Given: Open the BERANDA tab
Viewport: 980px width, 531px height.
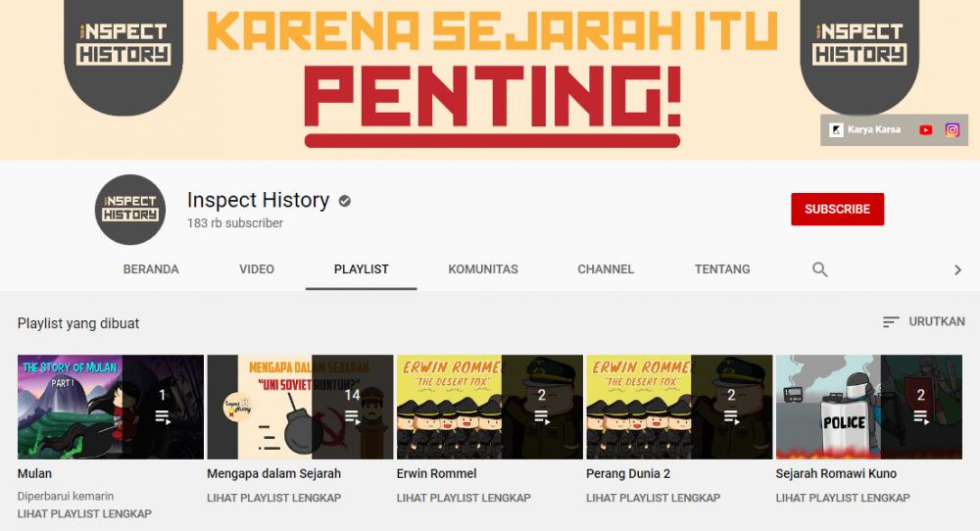Looking at the screenshot, I should click(x=151, y=269).
